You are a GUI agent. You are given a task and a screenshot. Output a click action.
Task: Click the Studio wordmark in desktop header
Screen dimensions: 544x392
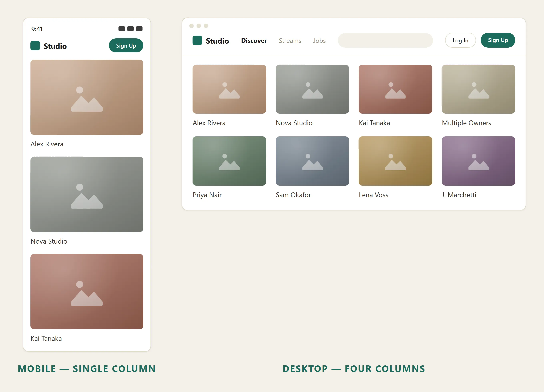pyautogui.click(x=217, y=41)
